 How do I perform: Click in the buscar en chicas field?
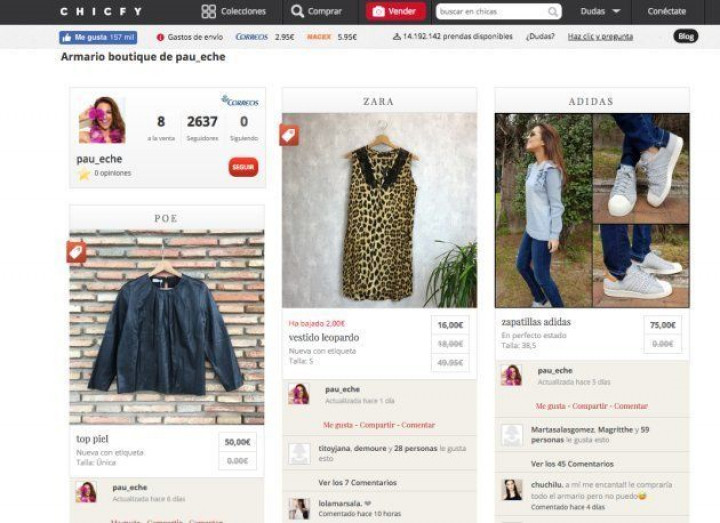492,12
